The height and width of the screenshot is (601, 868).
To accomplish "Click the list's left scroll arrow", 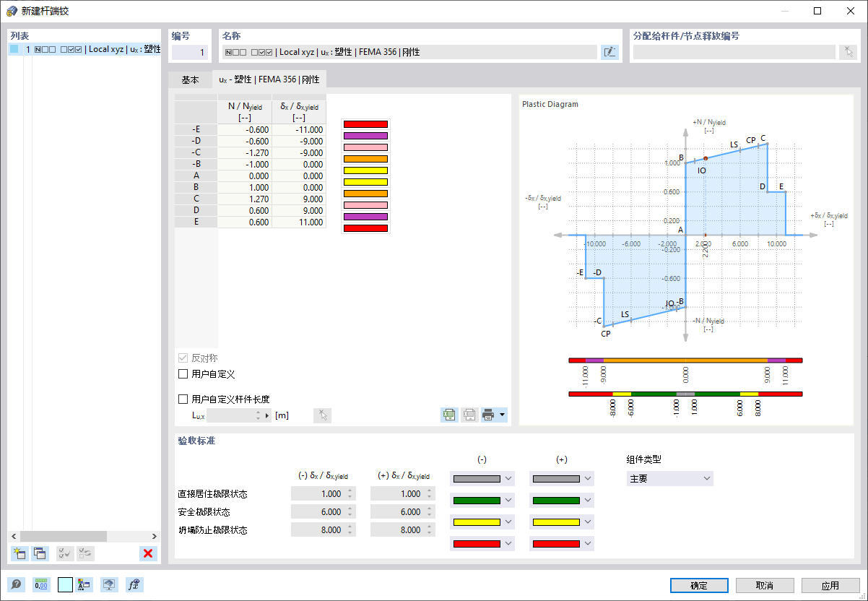I will 14,536.
